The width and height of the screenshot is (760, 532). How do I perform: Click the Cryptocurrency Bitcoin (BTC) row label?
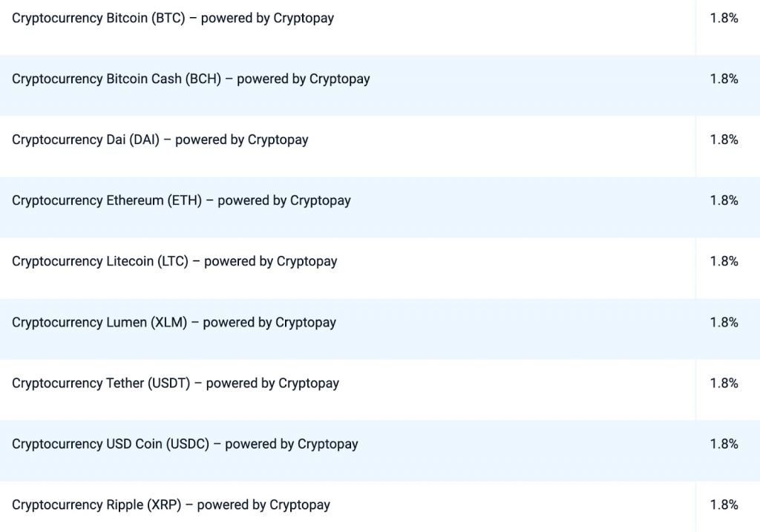tap(172, 19)
